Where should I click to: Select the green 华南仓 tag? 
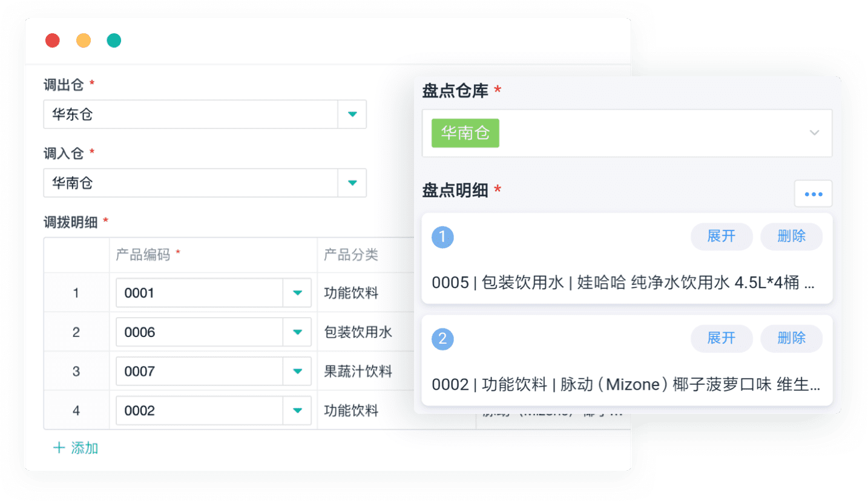click(465, 133)
